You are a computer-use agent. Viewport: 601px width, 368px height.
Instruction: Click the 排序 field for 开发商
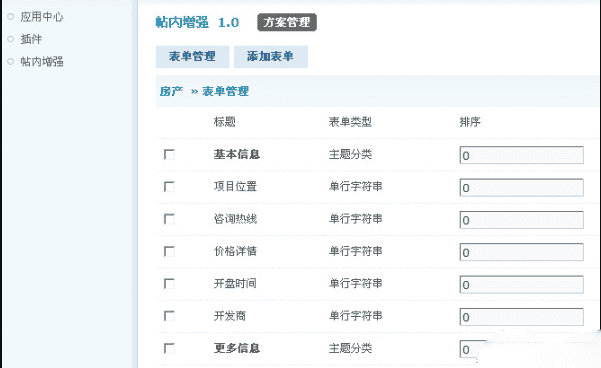522,317
